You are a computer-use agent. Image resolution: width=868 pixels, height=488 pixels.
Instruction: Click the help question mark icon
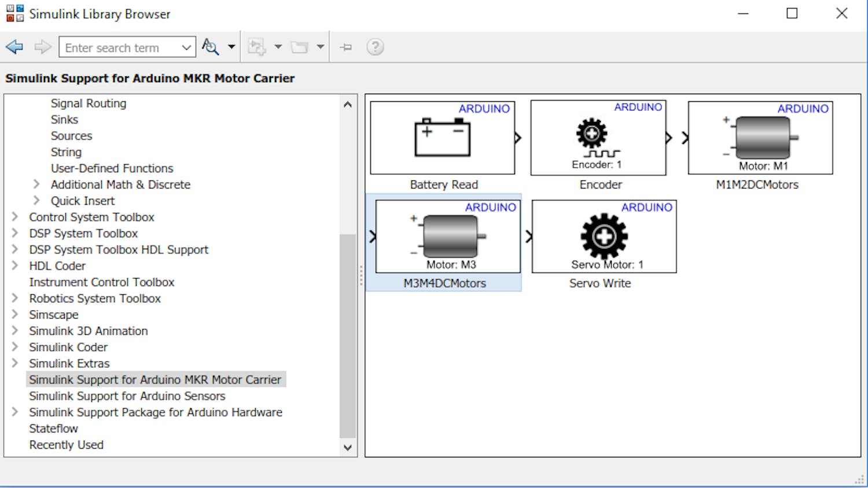375,47
